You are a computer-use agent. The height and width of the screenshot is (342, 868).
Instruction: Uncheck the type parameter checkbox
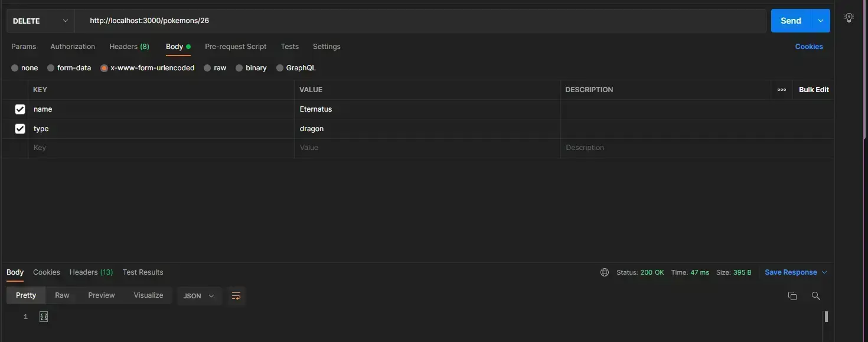(20, 129)
